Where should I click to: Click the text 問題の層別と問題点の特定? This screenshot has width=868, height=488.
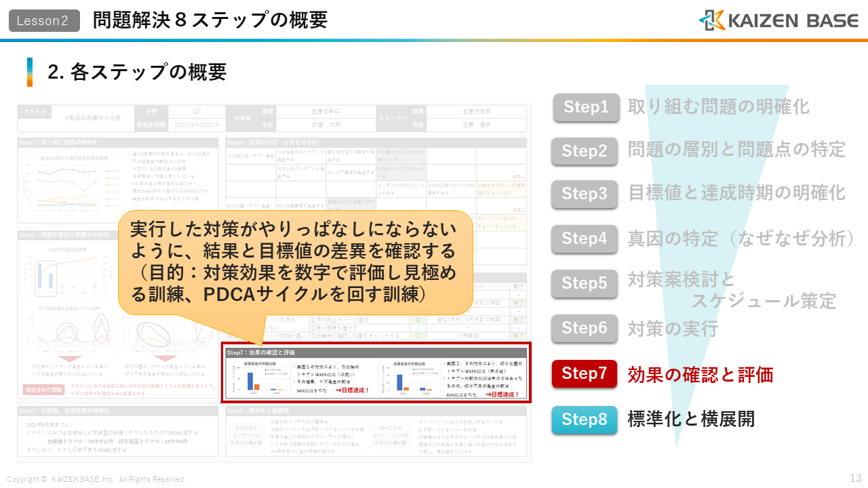pyautogui.click(x=736, y=149)
